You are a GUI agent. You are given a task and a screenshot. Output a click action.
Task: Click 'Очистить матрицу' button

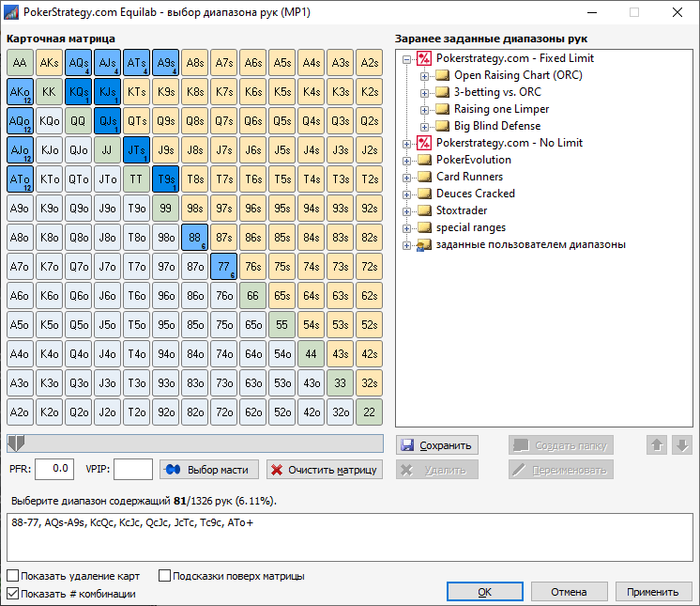325,470
